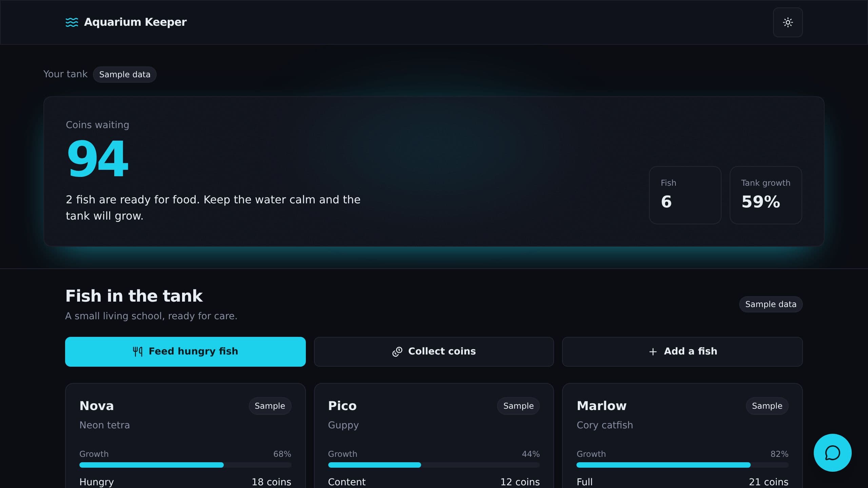Click the Fish count 6 stat tile
This screenshot has height=488, width=868.
pyautogui.click(x=685, y=195)
